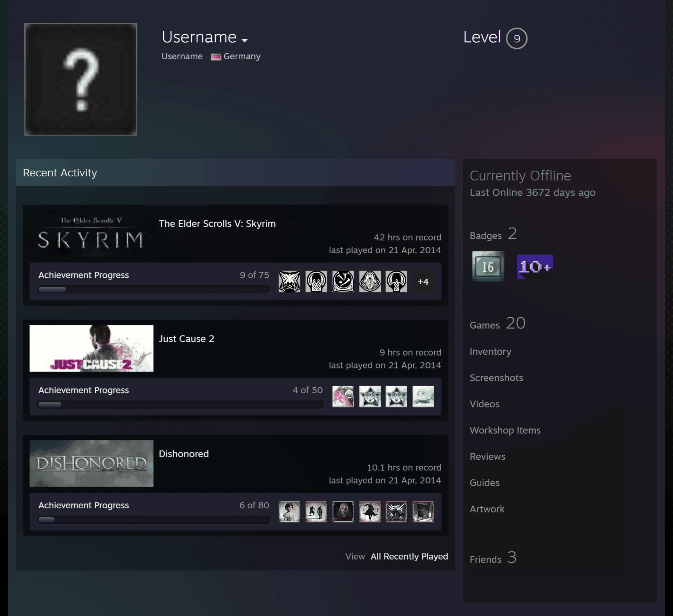This screenshot has height=616, width=673.
Task: Open the profile avatar picture
Action: tap(81, 79)
